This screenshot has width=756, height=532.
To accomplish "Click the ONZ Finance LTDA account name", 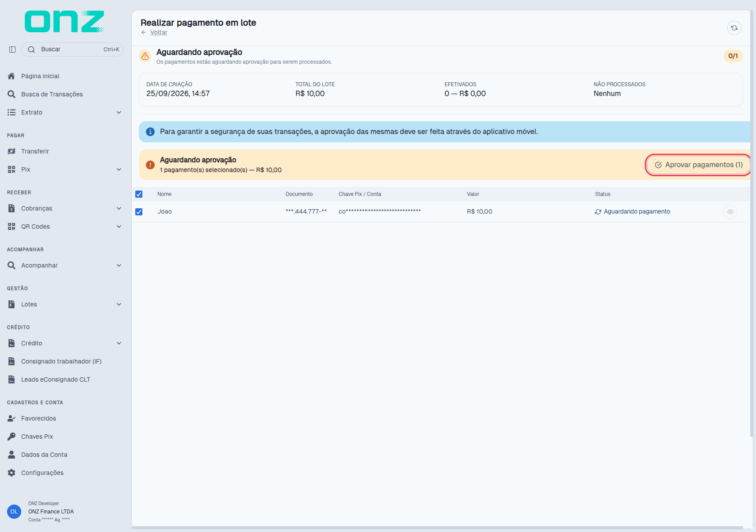I will point(51,512).
